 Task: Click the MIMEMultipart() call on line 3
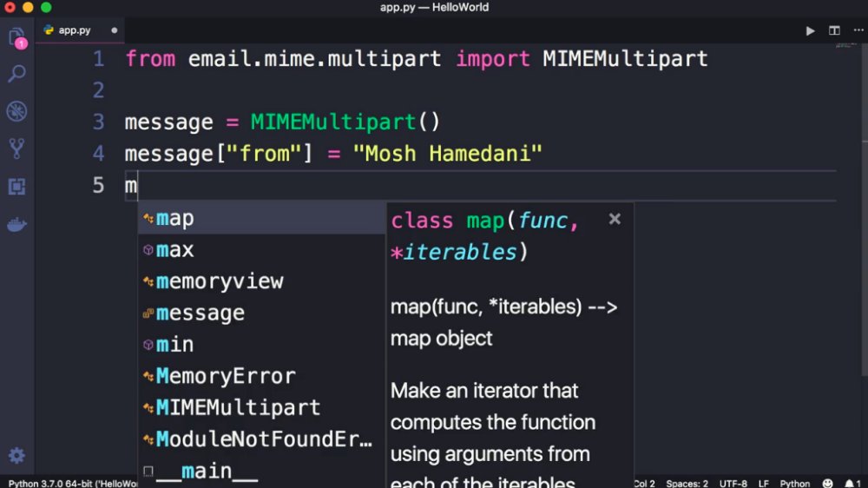(345, 122)
